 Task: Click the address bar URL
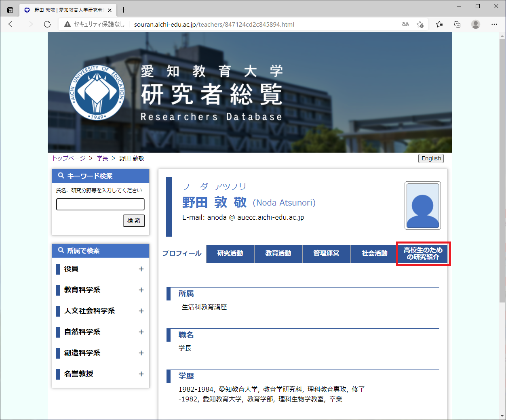coord(214,24)
